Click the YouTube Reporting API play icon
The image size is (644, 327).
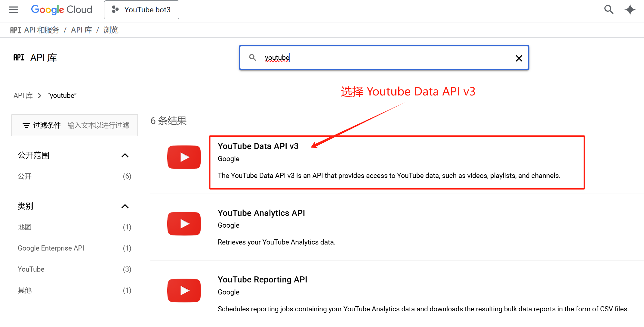pos(184,290)
